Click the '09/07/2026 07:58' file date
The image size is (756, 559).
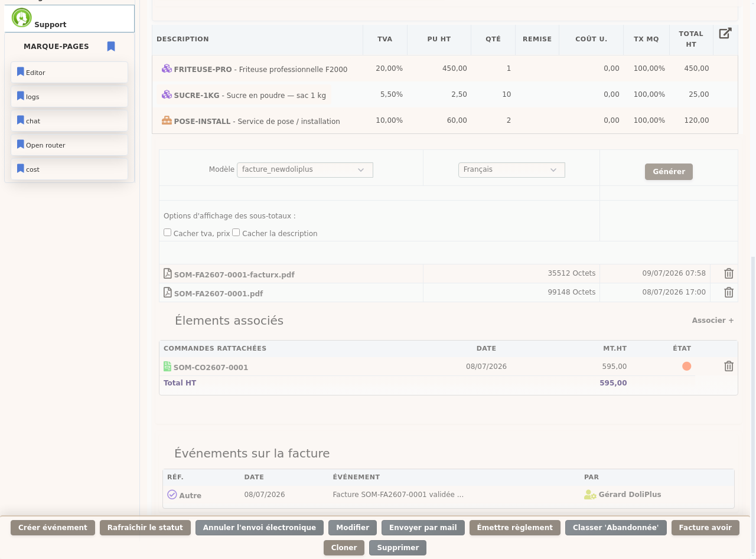pyautogui.click(x=674, y=273)
